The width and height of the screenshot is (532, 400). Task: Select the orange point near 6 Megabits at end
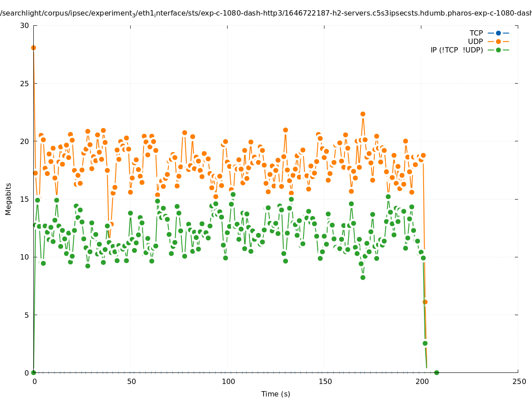[425, 302]
